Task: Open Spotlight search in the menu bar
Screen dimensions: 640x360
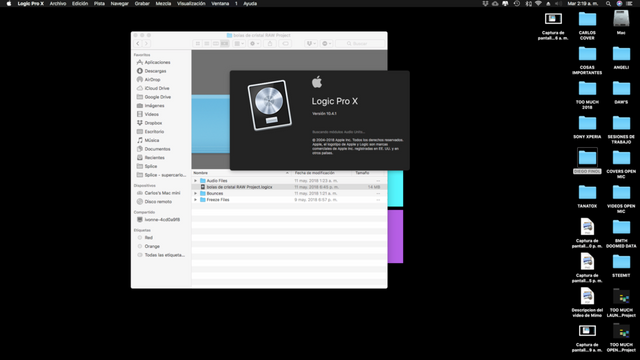Action: click(608, 4)
